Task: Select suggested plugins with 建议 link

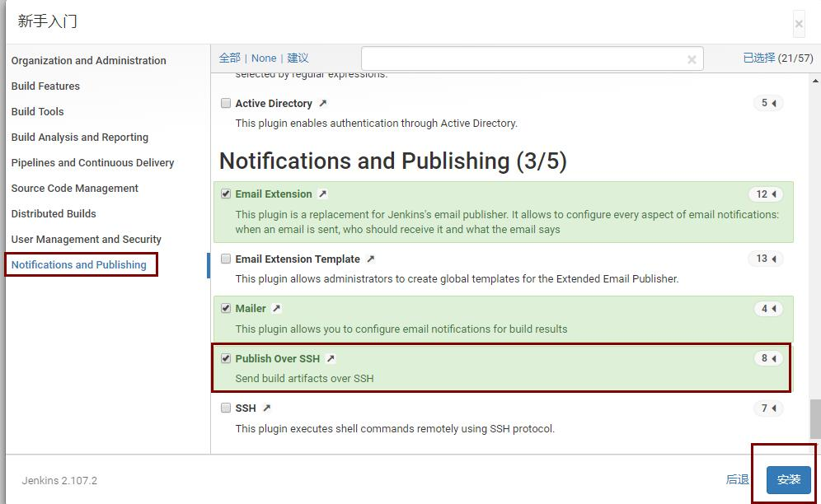Action: [x=298, y=58]
